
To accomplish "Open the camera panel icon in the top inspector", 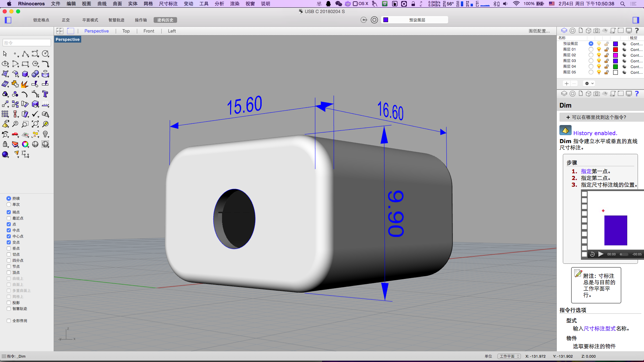I will pos(596,31).
